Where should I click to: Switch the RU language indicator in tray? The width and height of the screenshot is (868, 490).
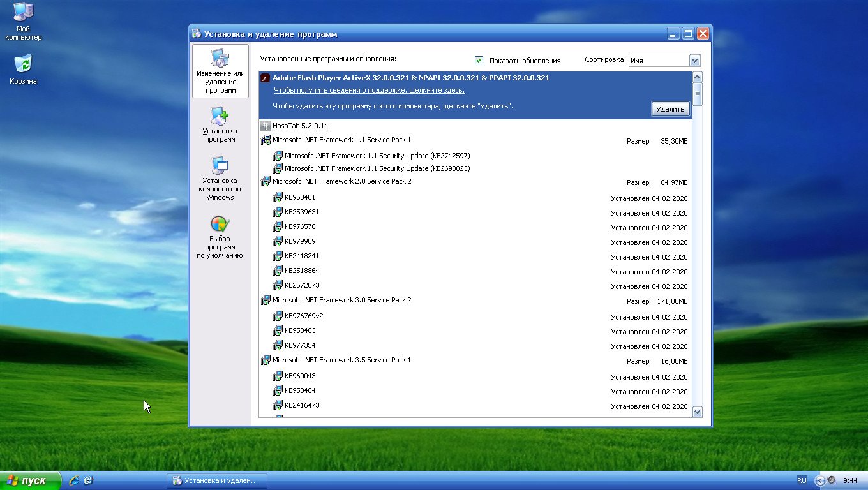802,480
